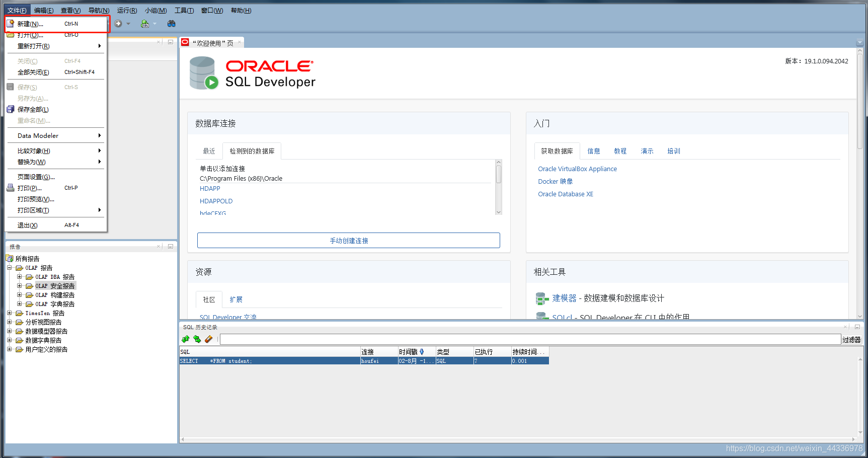Open the 编辑(E) menu

44,11
